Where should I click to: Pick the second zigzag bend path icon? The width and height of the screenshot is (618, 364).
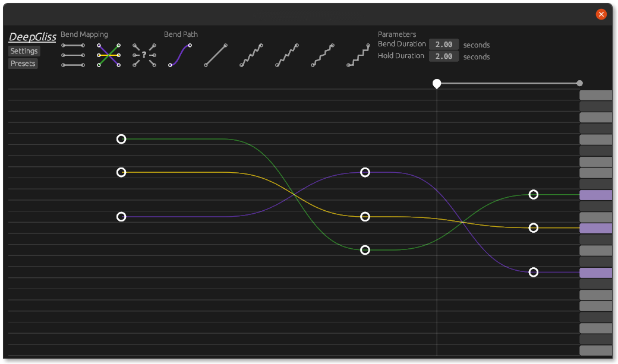coord(287,55)
